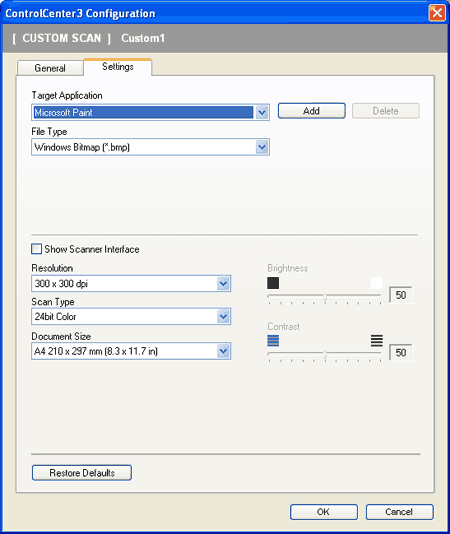Confirm with the OK button

pyautogui.click(x=324, y=512)
